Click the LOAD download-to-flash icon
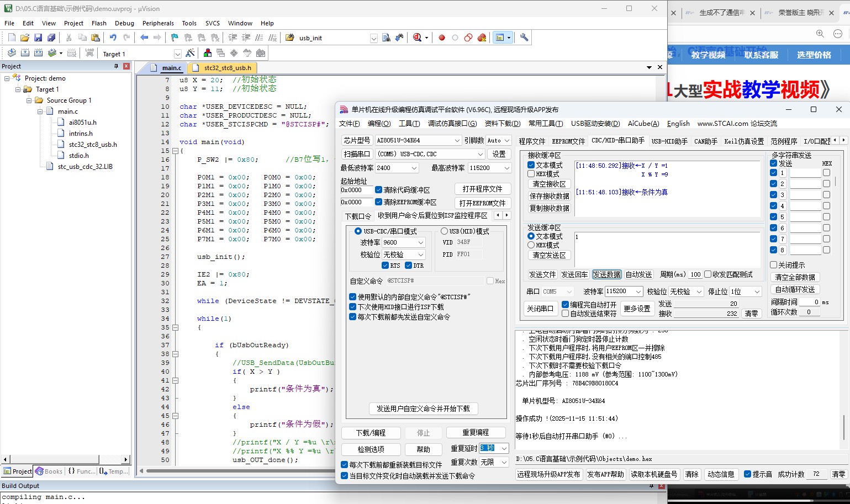The height and width of the screenshot is (504, 850). coord(89,52)
